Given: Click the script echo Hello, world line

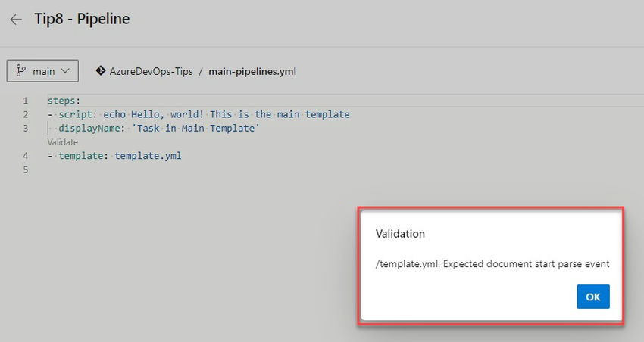Looking at the screenshot, I should [x=199, y=114].
